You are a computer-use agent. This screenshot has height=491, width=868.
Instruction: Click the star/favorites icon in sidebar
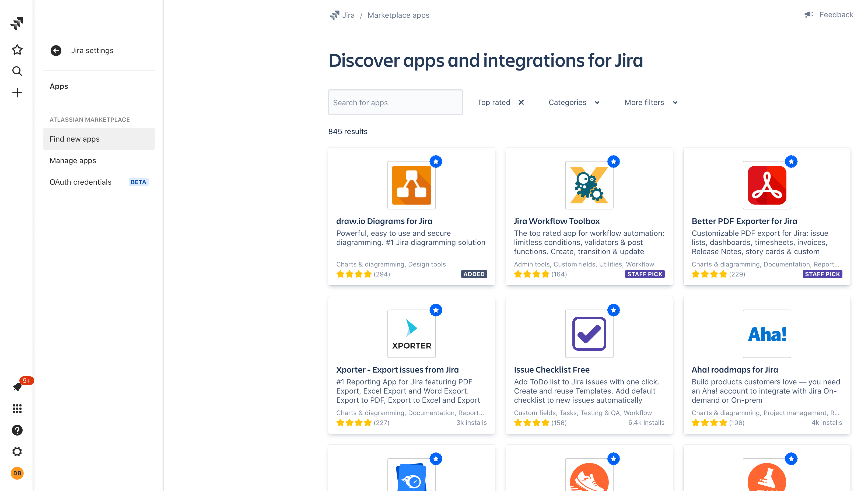17,50
